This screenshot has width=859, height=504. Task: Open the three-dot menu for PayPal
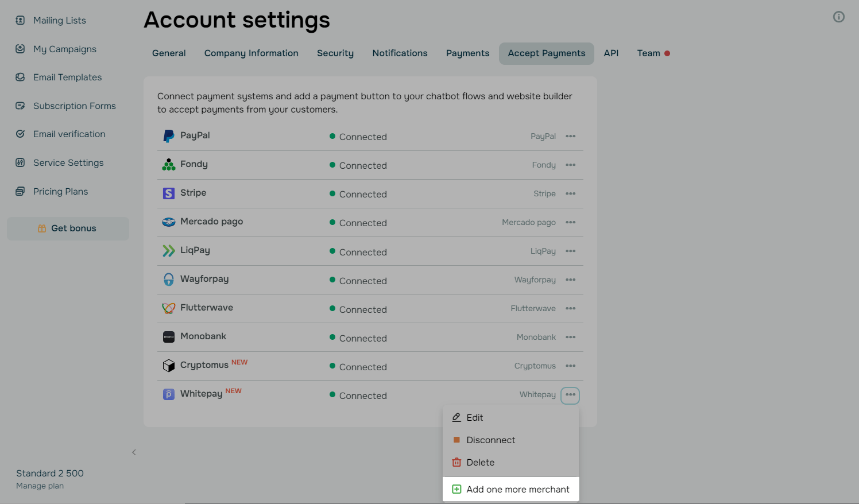[570, 136]
